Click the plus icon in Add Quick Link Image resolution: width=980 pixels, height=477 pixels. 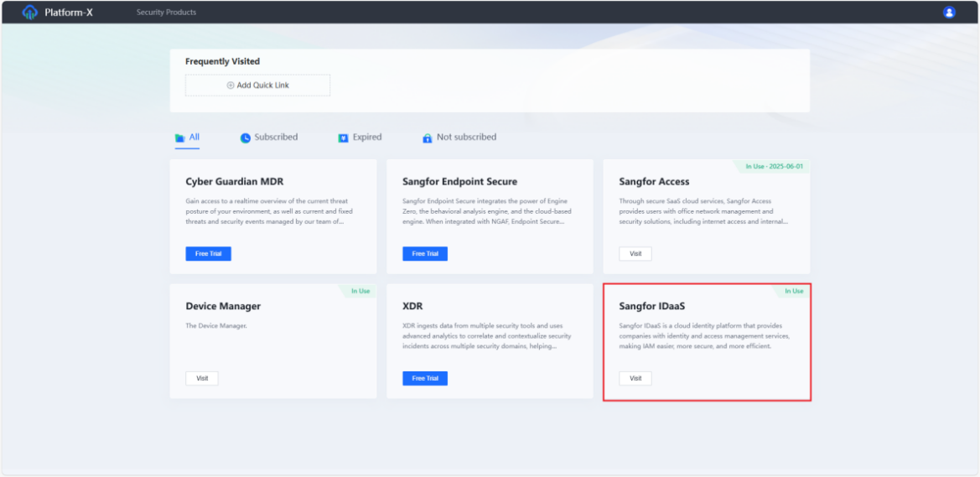click(x=230, y=85)
